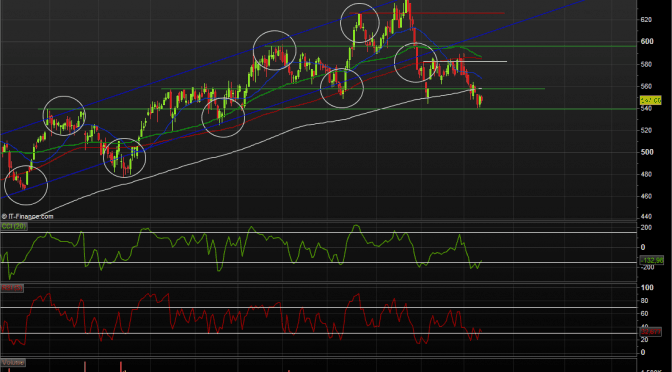Select the green horizontal line at 597
The height and width of the screenshot is (372, 672).
450,46
